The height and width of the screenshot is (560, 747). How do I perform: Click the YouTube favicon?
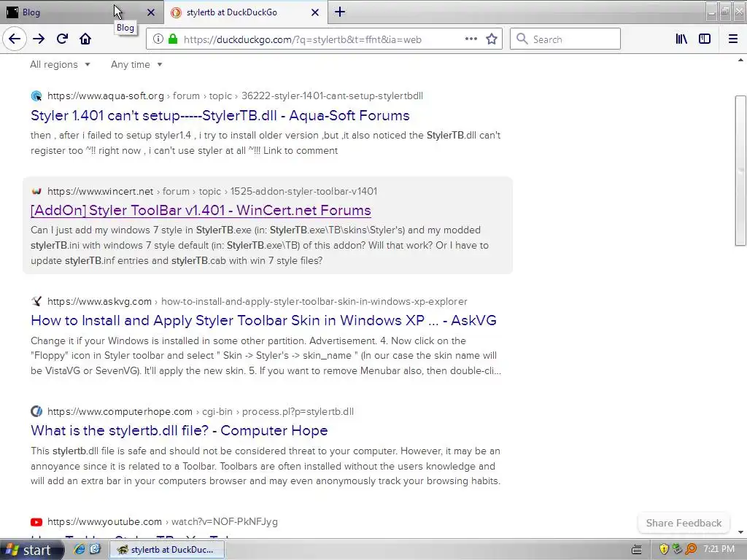tap(36, 522)
